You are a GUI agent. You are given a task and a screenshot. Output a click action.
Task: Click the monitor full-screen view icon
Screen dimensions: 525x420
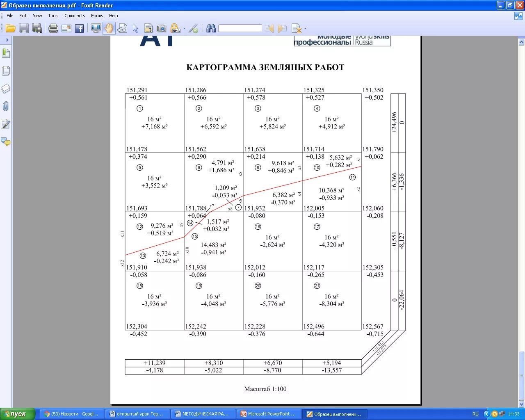(x=96, y=28)
